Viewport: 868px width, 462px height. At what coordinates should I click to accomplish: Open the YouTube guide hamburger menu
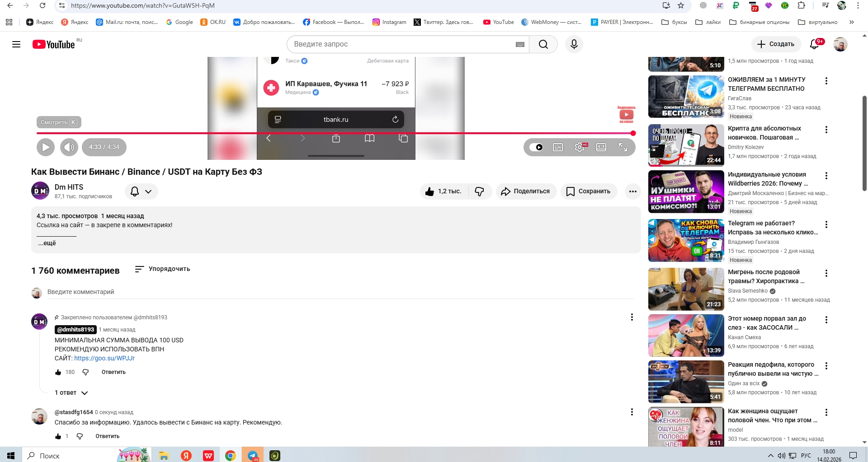coord(16,44)
